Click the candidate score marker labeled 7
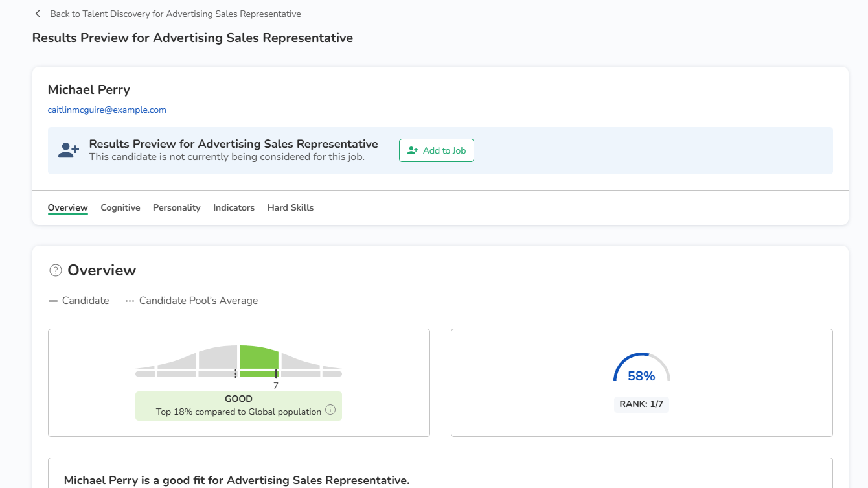868x488 pixels. (276, 375)
